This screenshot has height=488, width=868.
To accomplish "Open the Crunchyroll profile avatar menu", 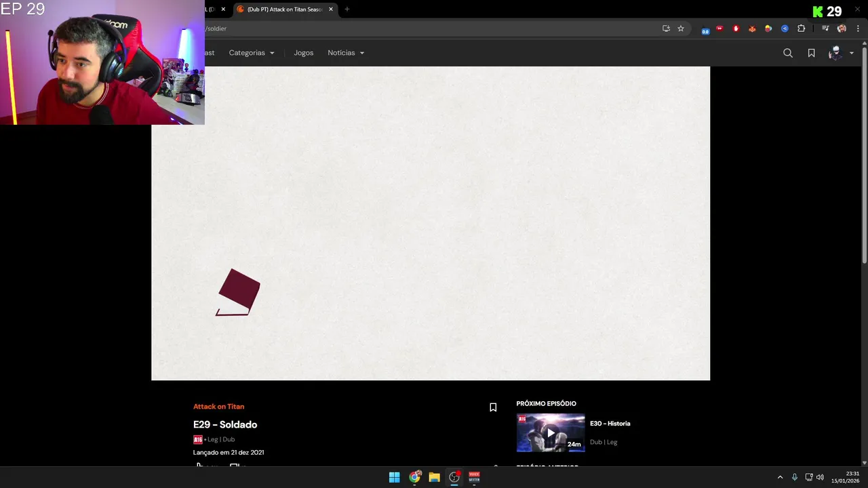I will pyautogui.click(x=835, y=53).
